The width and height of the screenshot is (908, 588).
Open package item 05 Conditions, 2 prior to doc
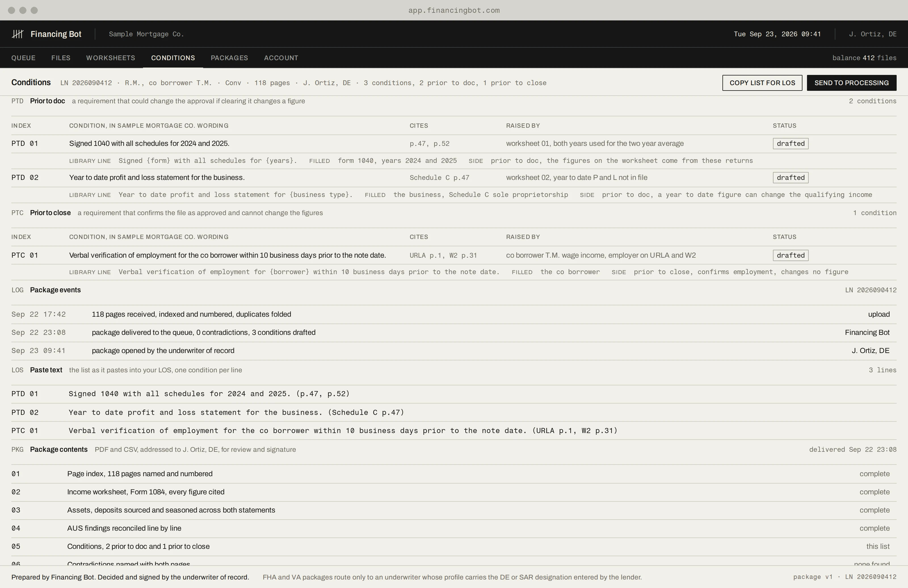pos(454,546)
